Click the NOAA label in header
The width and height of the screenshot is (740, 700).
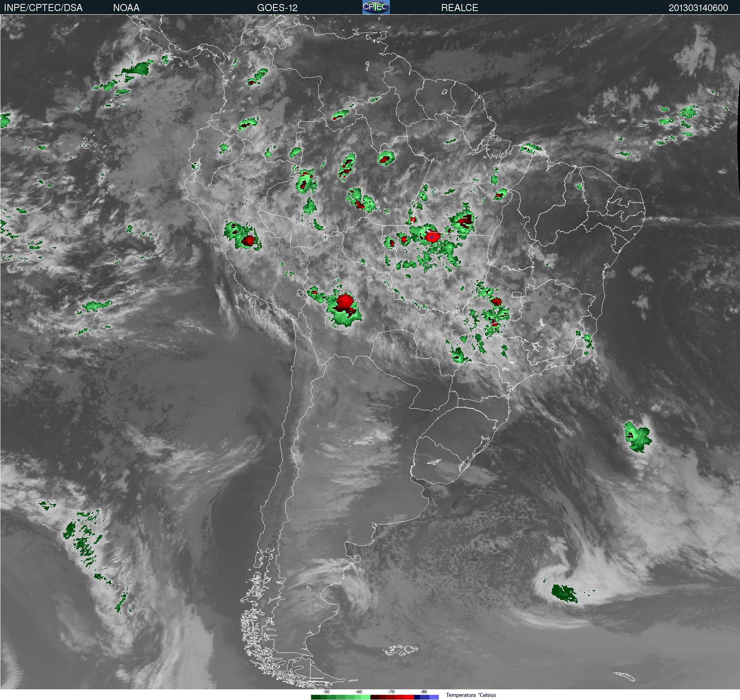(126, 8)
